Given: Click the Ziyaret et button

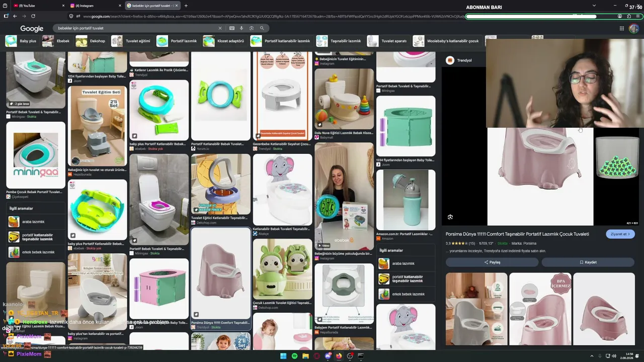Looking at the screenshot, I should point(620,234).
